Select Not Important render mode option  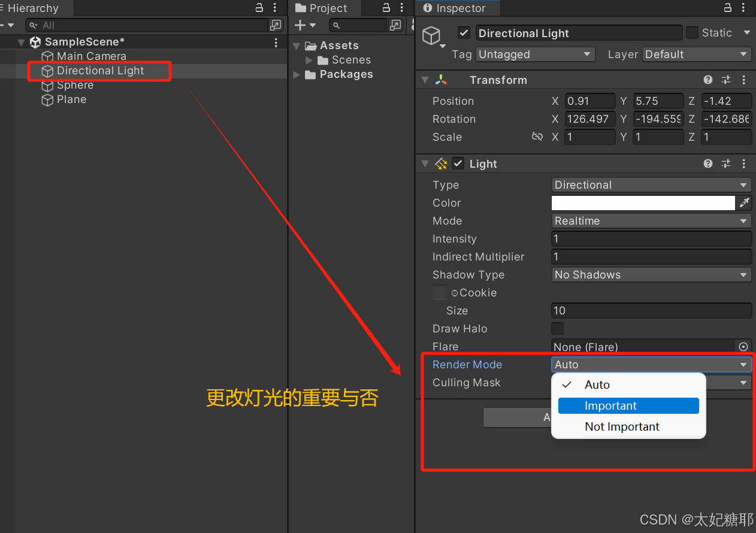[x=628, y=427]
